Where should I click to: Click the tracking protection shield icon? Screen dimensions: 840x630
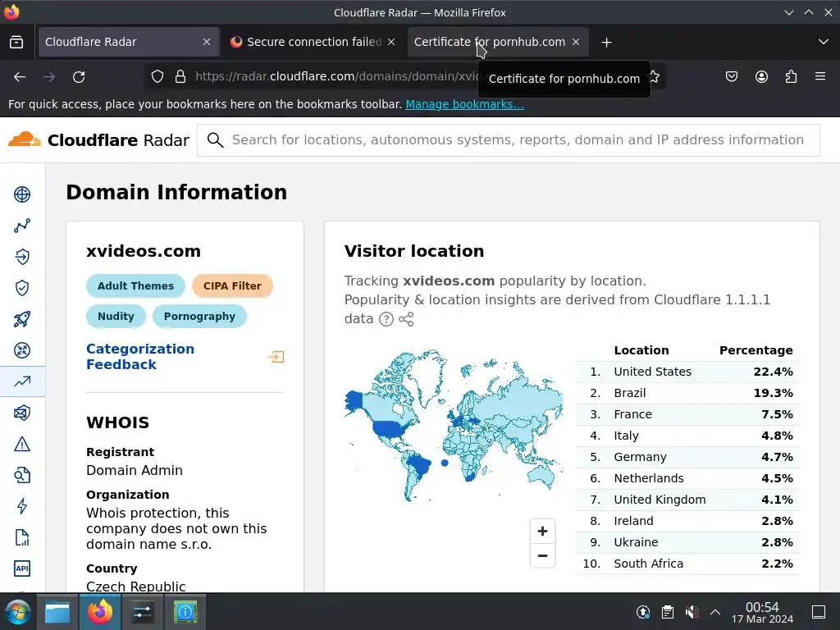(157, 76)
